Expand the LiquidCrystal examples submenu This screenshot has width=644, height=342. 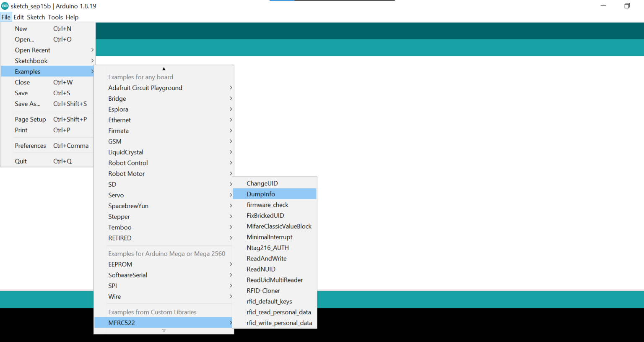click(126, 152)
